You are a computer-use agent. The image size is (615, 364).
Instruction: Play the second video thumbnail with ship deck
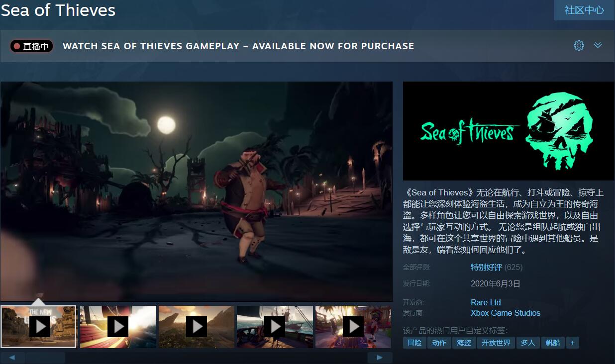click(x=118, y=327)
